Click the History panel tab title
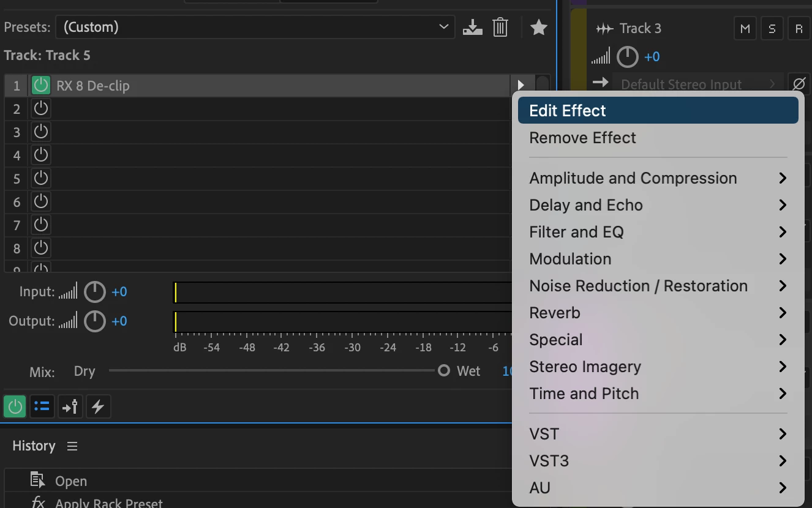Image resolution: width=812 pixels, height=508 pixels. click(34, 446)
